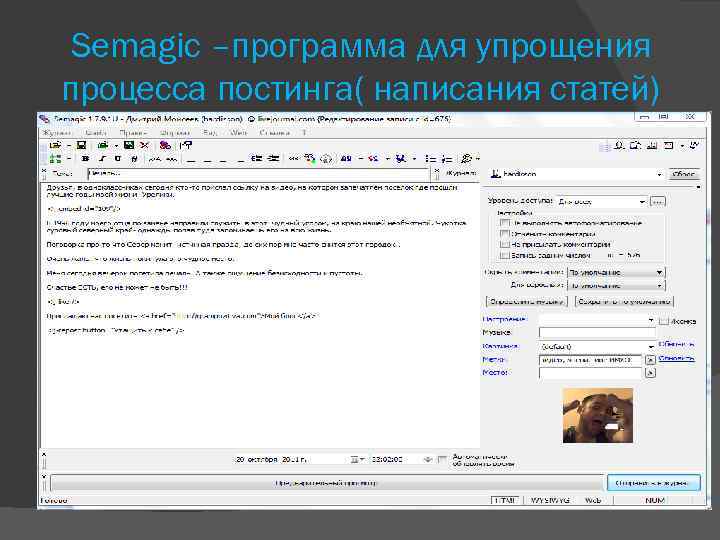The image size is (720, 540).
Task: Toggle Bold formatting
Action: click(85, 159)
